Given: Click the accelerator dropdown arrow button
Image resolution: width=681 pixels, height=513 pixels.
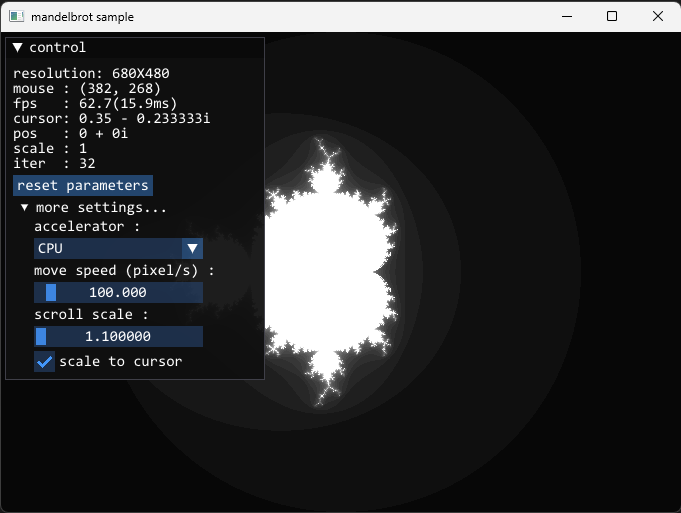Looking at the screenshot, I should pos(193,248).
